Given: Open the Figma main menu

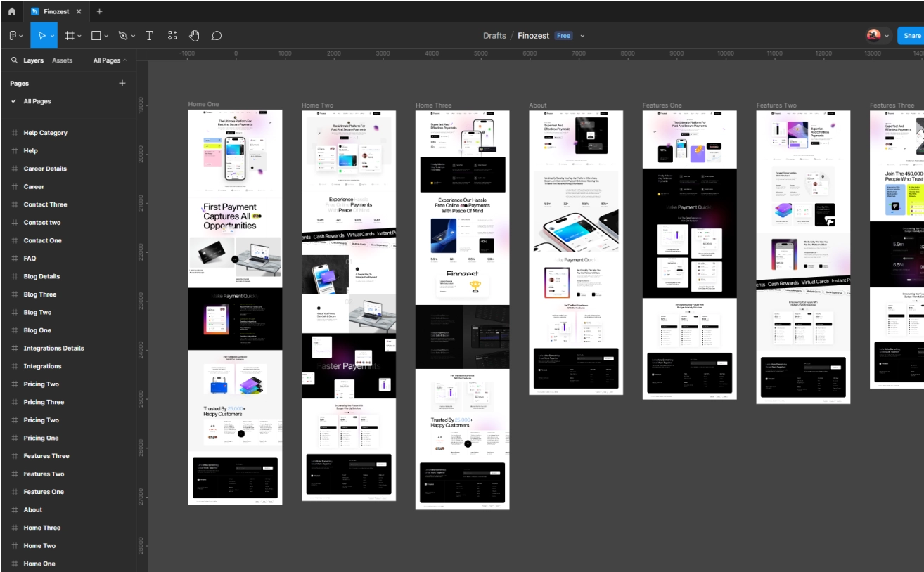Looking at the screenshot, I should (13, 36).
